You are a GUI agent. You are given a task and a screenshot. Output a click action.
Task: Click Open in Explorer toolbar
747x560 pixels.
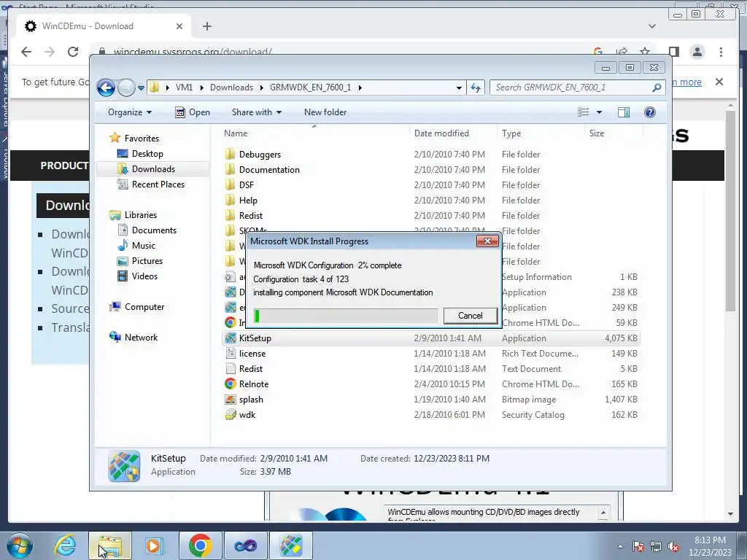click(x=193, y=112)
